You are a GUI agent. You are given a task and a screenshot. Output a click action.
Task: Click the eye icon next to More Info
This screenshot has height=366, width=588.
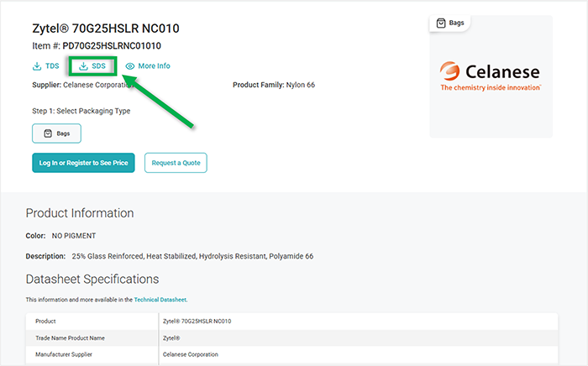point(129,66)
